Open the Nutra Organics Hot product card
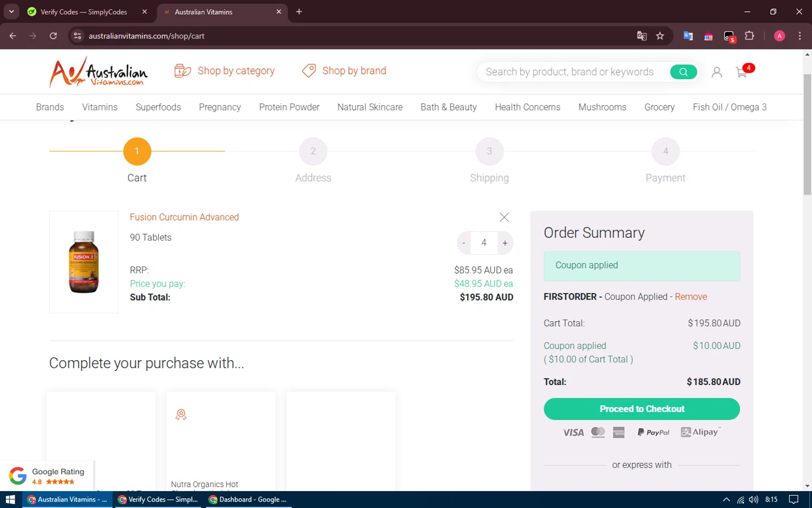This screenshot has height=508, width=812. click(221, 441)
